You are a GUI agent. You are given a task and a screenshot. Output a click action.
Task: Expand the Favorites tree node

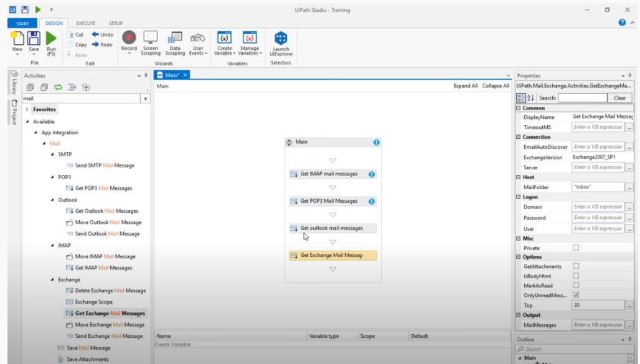click(27, 110)
